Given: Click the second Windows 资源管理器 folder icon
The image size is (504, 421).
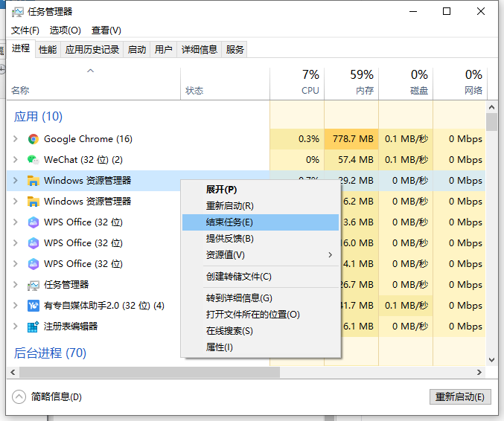Looking at the screenshot, I should [33, 202].
